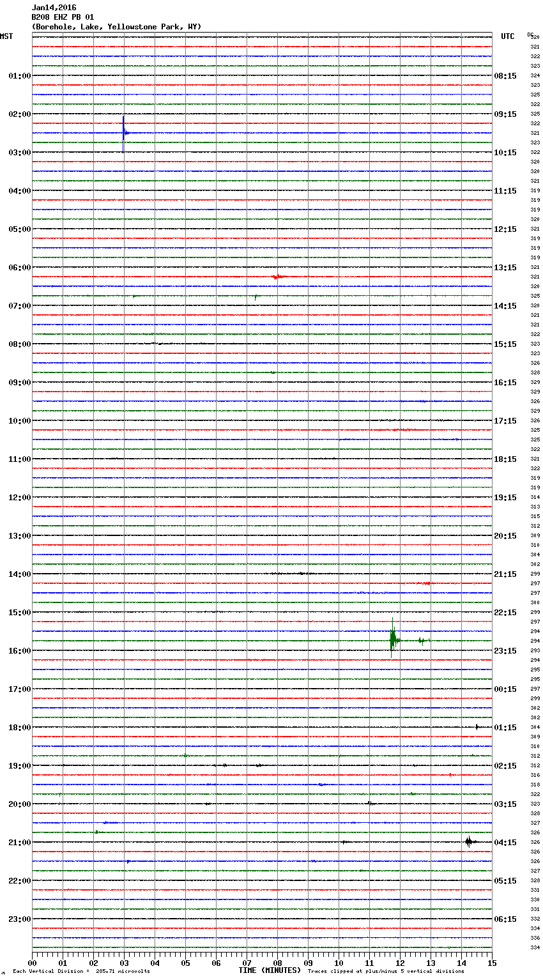Select the 07:00 MST time label
The height and width of the screenshot is (980, 543).
[x=20, y=306]
